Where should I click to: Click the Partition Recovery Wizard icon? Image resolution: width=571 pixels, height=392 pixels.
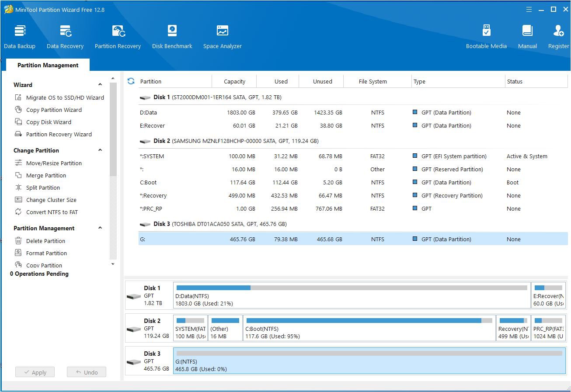coord(18,134)
